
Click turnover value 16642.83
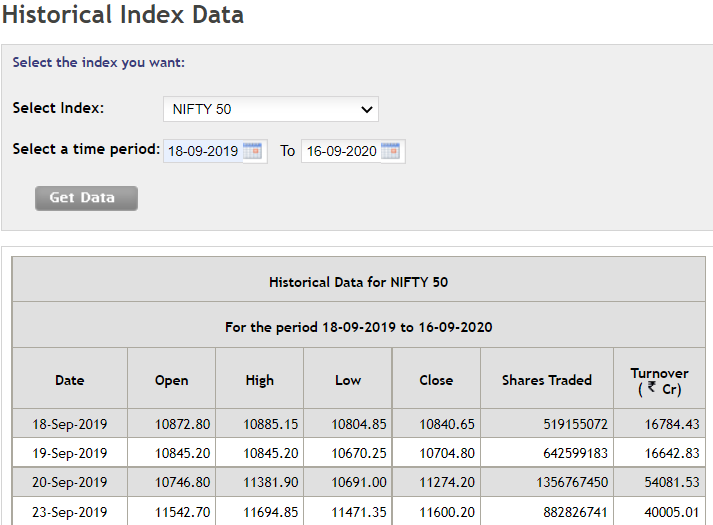(672, 453)
